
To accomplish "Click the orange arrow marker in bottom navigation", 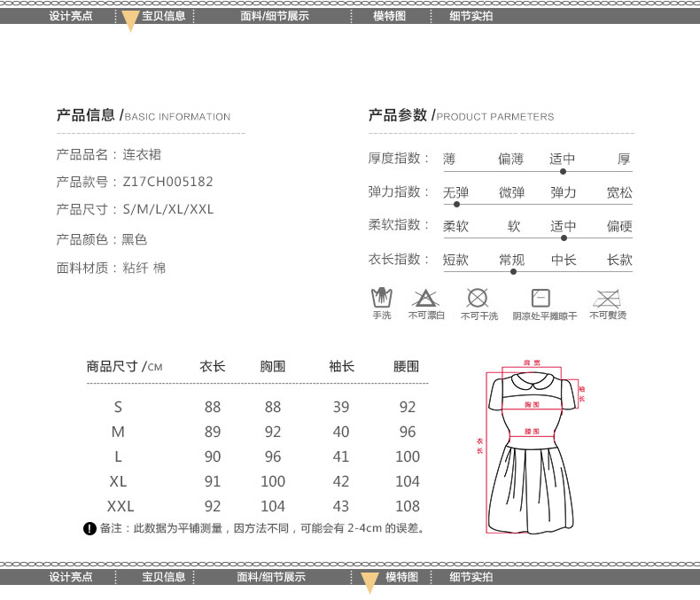I will click(370, 581).
